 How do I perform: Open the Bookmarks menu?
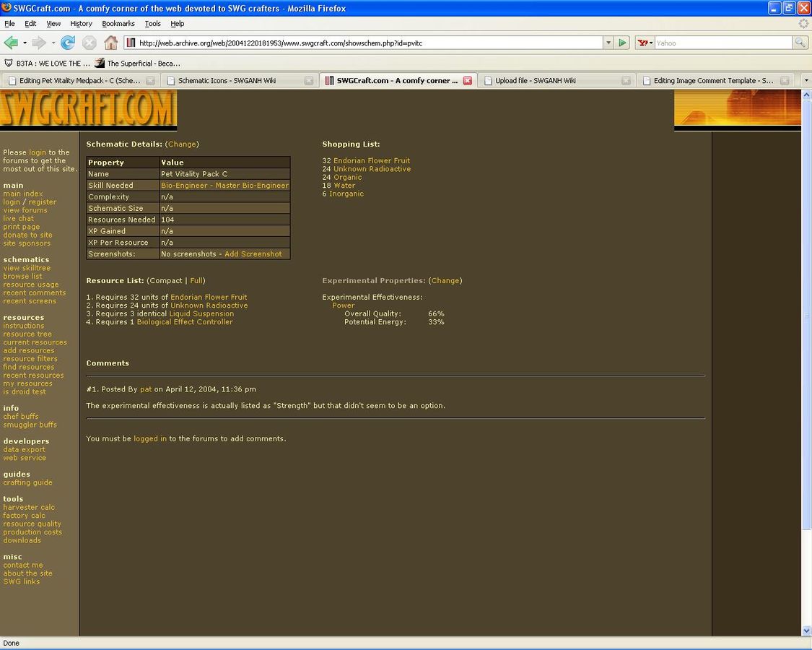[118, 24]
